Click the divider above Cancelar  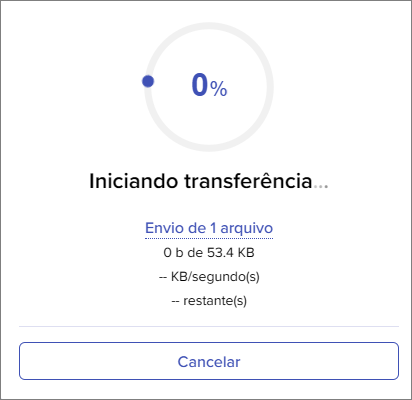point(209,326)
